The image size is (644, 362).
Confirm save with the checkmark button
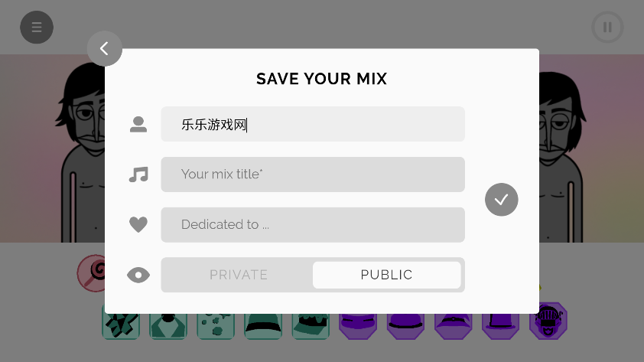coord(502,200)
